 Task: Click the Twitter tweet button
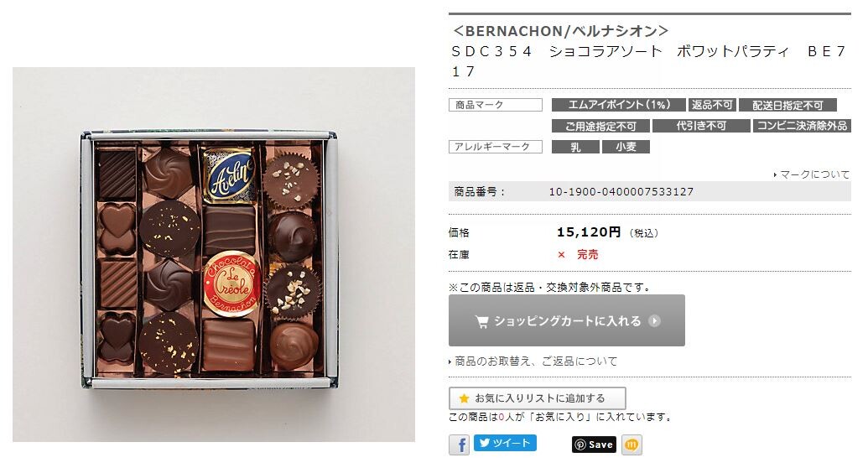[x=505, y=443]
